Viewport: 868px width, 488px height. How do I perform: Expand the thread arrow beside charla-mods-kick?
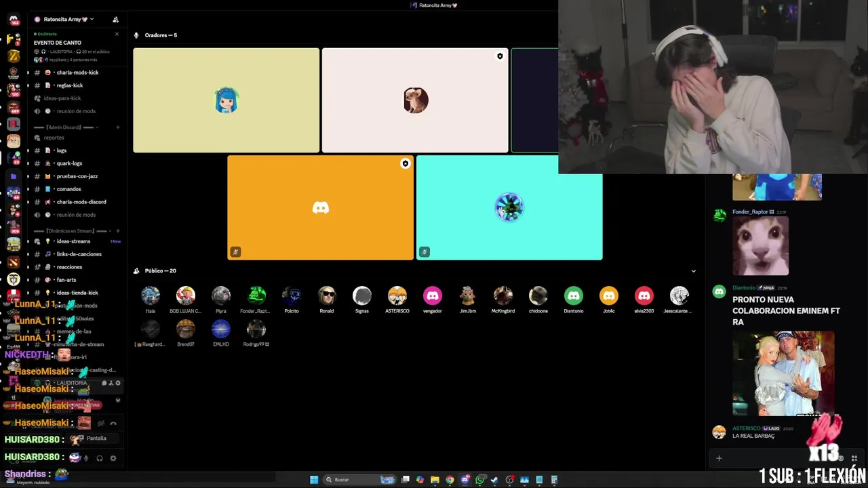(28, 73)
